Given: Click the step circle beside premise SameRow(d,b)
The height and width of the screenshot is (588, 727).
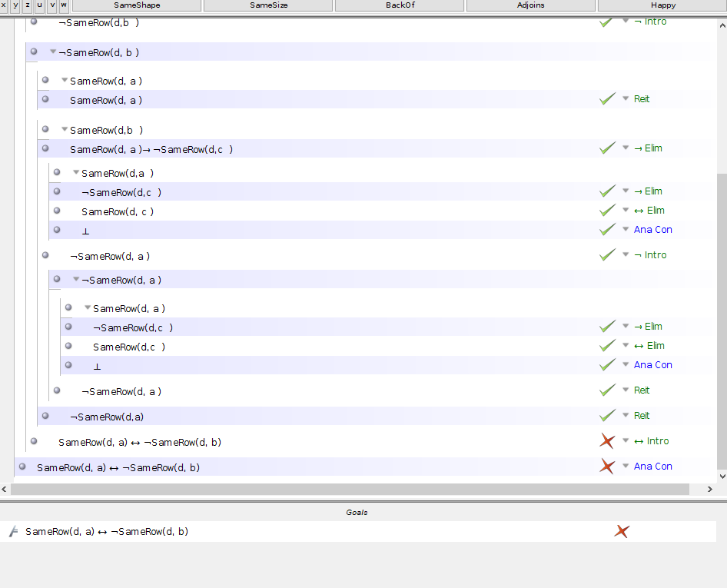Looking at the screenshot, I should point(45,128).
